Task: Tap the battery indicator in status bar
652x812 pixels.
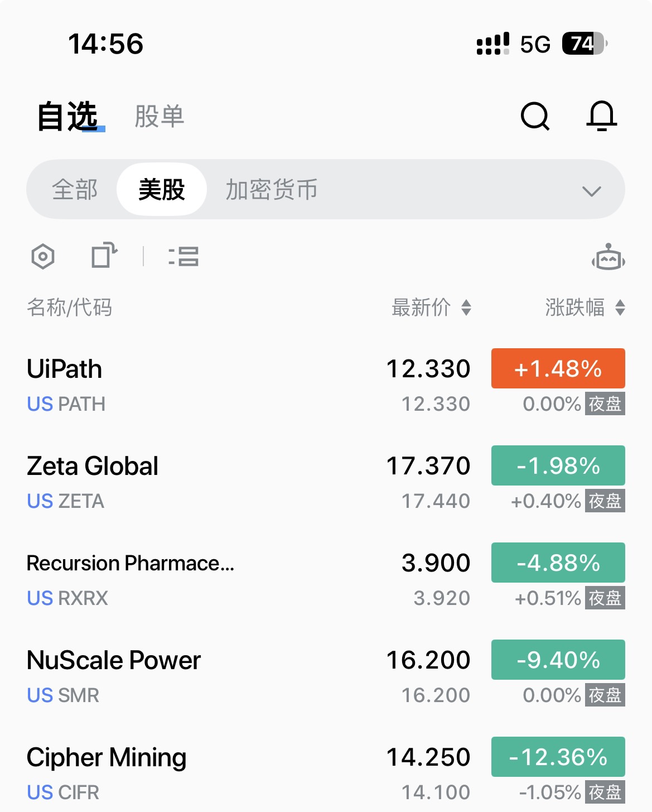Action: [583, 44]
